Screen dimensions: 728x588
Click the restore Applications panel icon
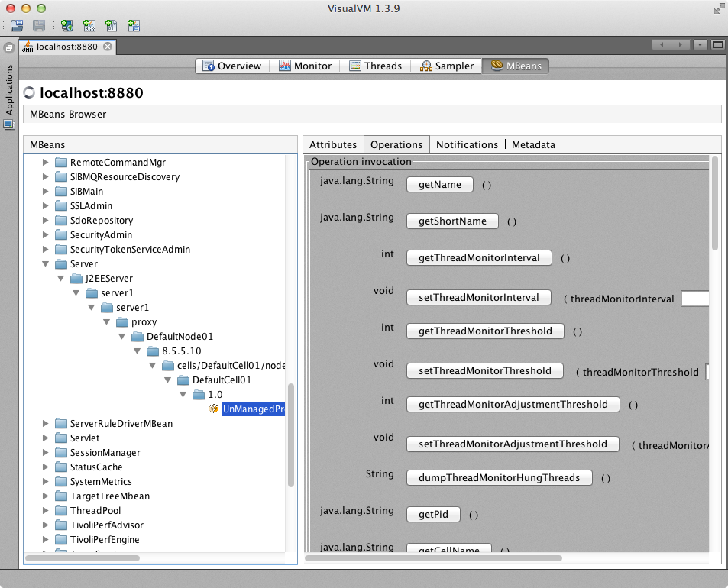[9, 48]
